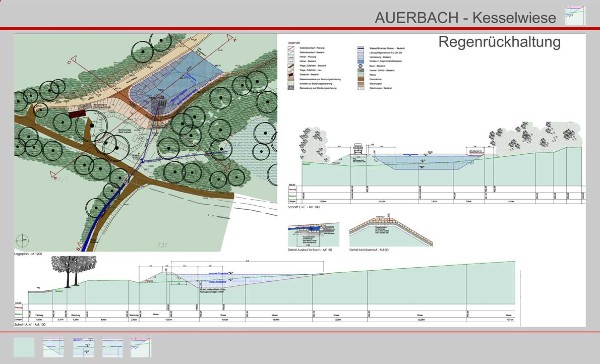Image resolution: width=600 pixels, height=364 pixels.
Task: Select the fifth bottom thumbnail with rising slope
Action: (x=141, y=347)
